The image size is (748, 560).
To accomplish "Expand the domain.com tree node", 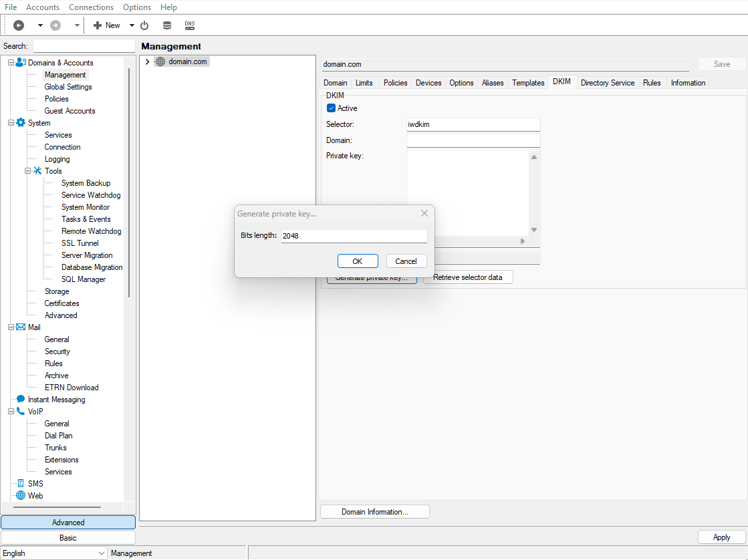I will click(147, 61).
